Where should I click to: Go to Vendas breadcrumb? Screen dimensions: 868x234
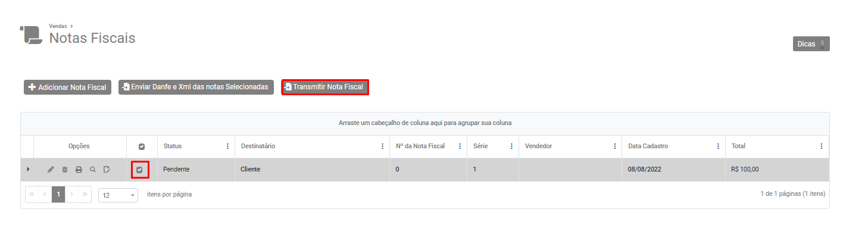58,26
